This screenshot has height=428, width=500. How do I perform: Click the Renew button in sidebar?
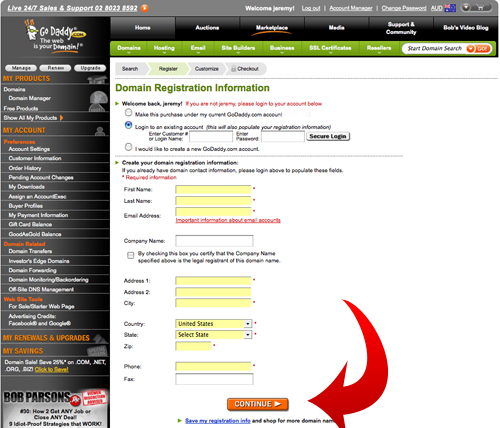point(55,68)
